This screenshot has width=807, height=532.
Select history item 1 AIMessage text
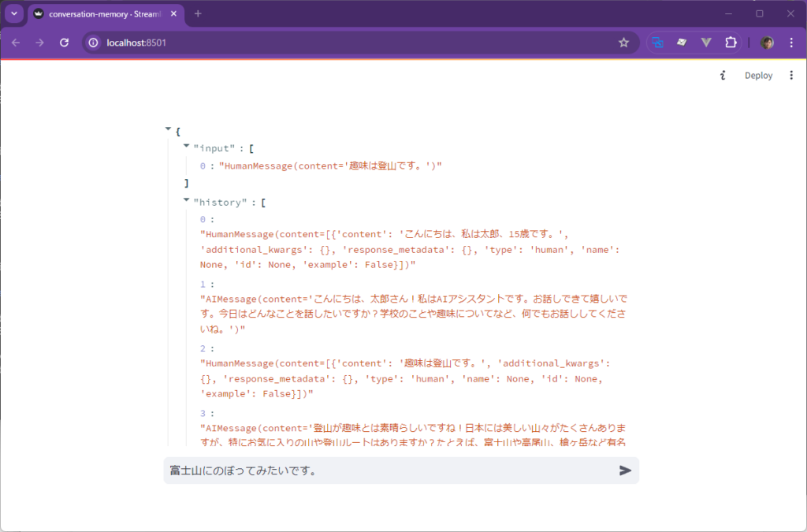click(414, 314)
